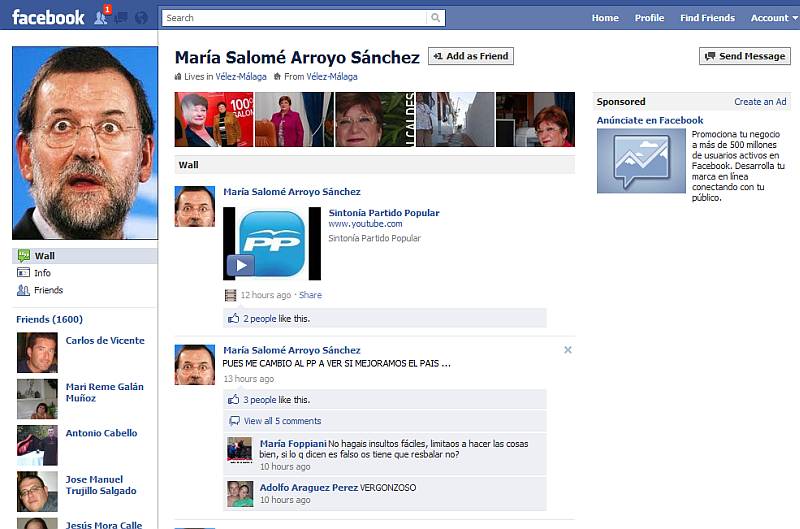
Task: Go to Home in the top navigation
Action: 605,18
